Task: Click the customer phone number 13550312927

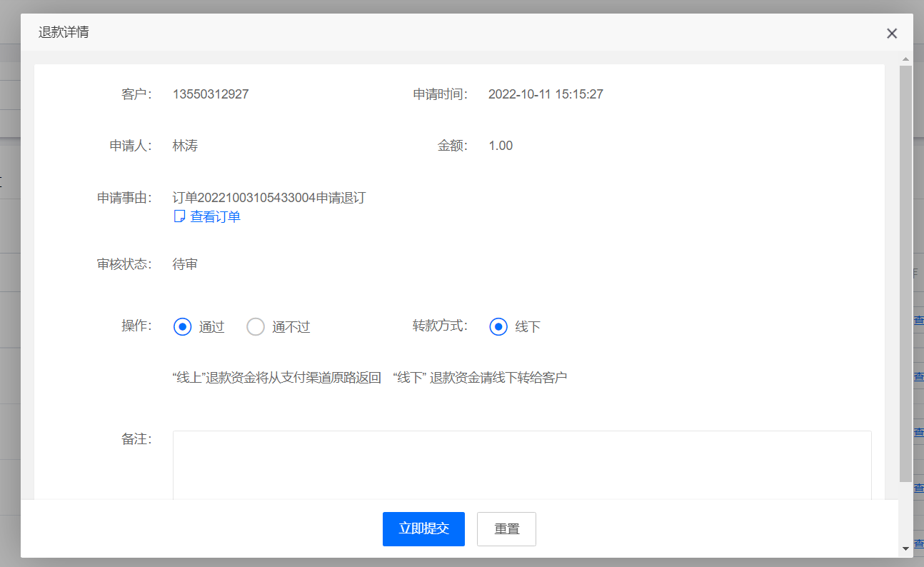Action: click(x=211, y=94)
